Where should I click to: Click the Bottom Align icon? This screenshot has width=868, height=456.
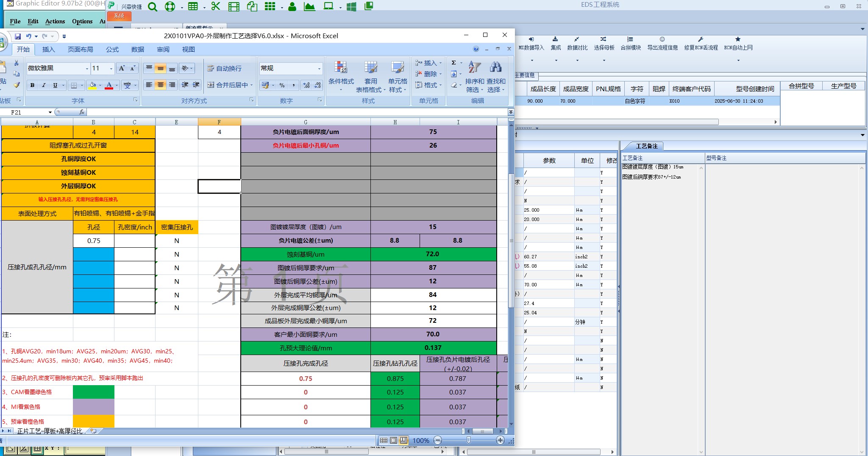pyautogui.click(x=172, y=68)
